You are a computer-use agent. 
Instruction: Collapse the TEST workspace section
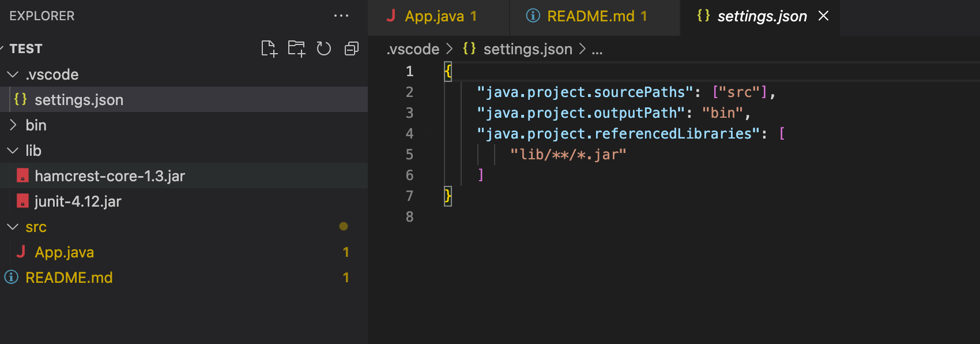click(2, 48)
